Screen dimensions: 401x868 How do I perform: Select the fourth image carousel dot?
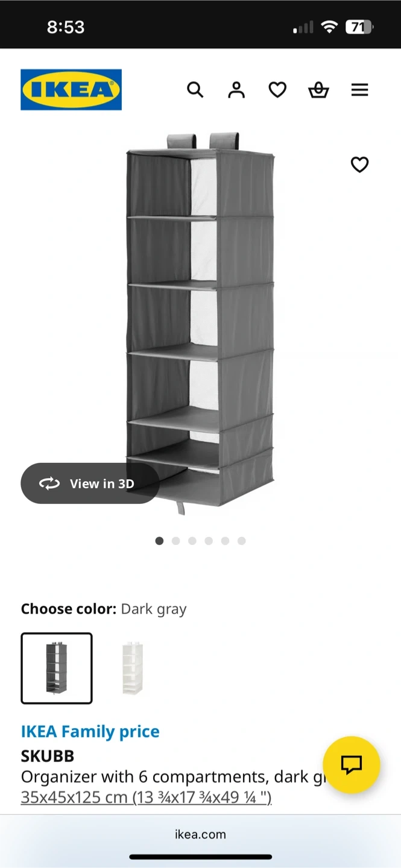pos(209,541)
